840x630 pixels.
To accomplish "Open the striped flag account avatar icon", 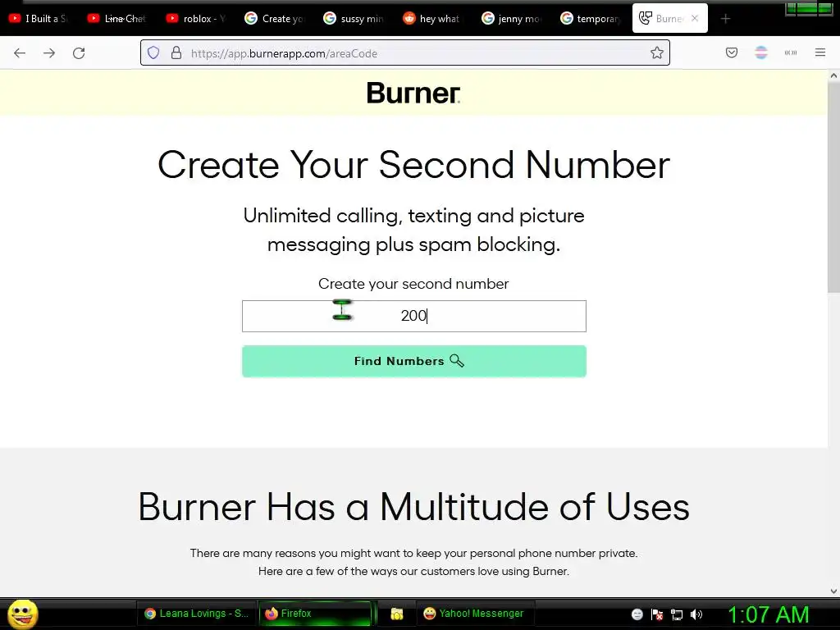I will click(x=761, y=52).
